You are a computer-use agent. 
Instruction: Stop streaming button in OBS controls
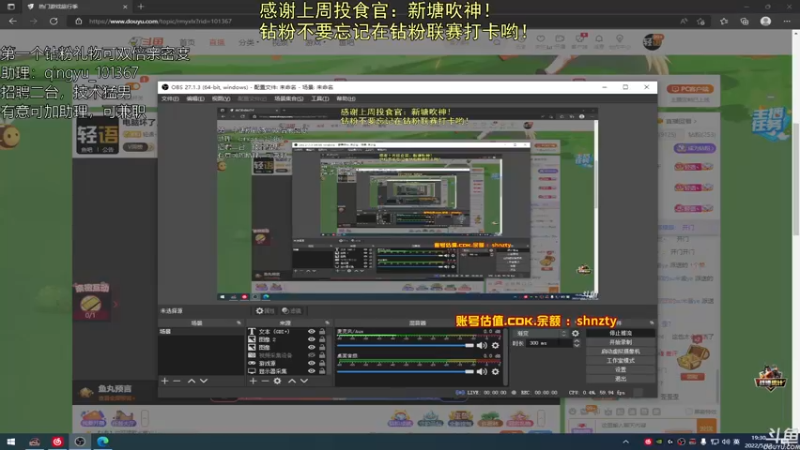620,333
